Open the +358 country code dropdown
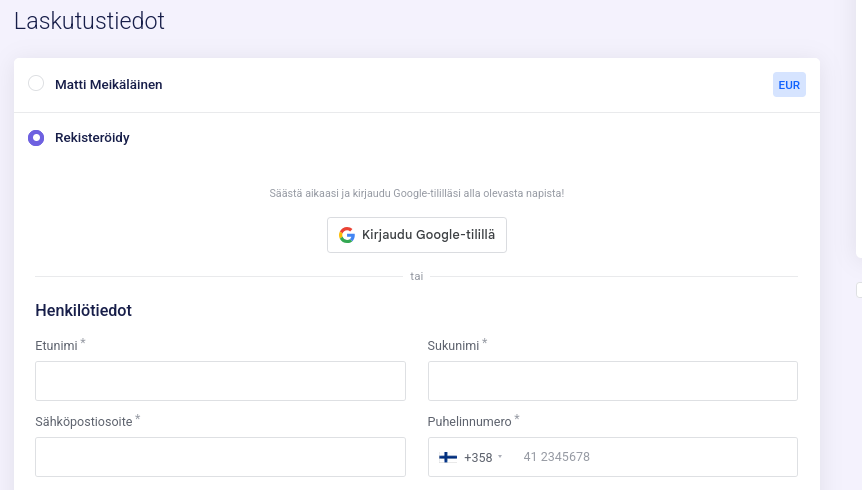The image size is (862, 490). [470, 457]
